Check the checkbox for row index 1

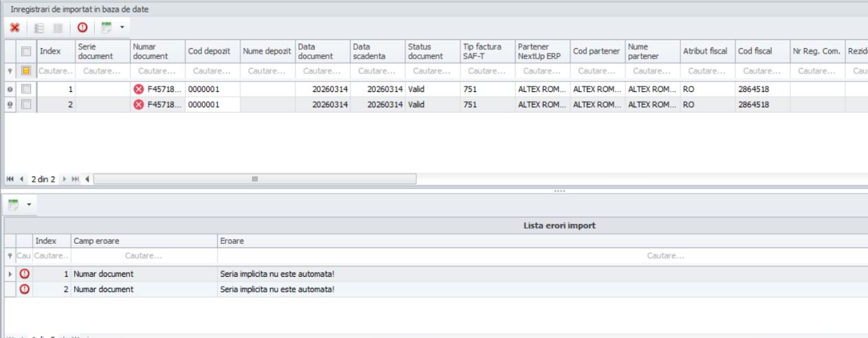[26, 89]
